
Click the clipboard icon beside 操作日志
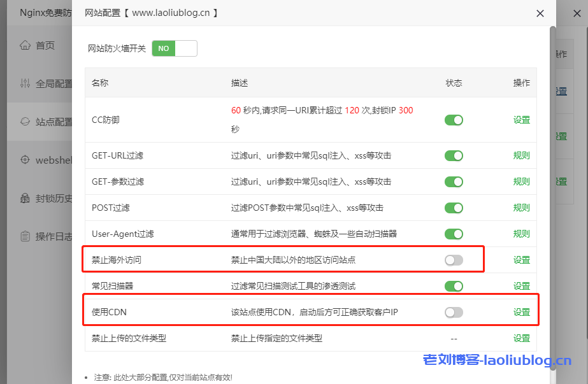coord(25,236)
